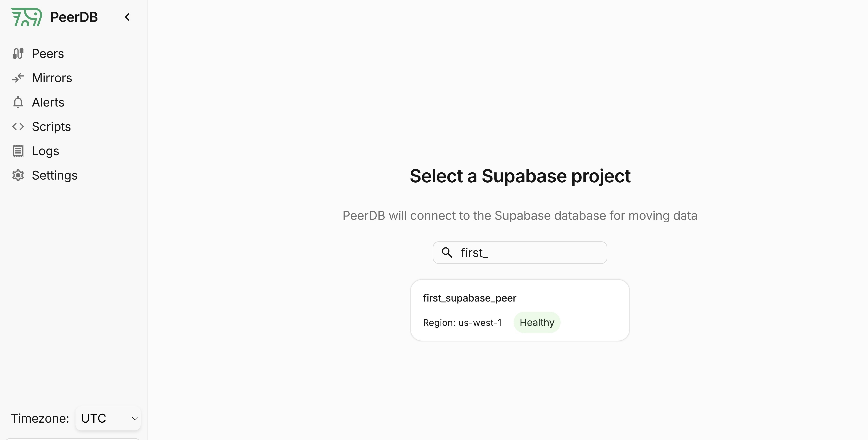
Task: Select the first_supabase_peer project card
Action: pos(520,310)
